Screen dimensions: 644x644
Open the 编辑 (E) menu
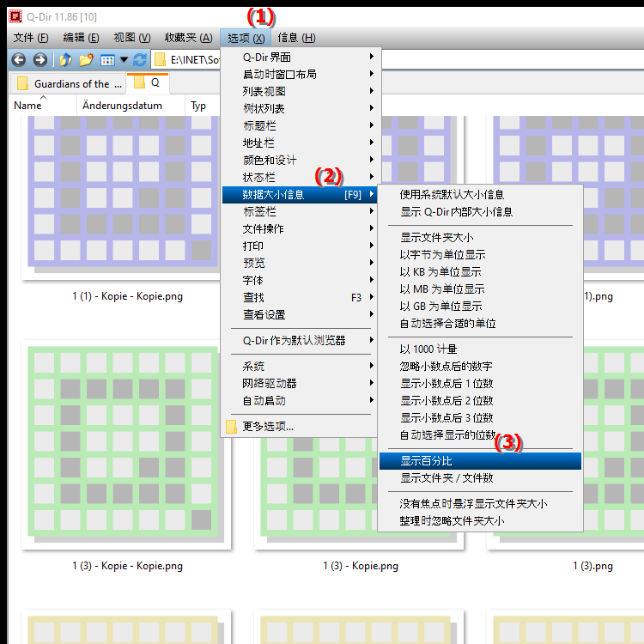(81, 38)
